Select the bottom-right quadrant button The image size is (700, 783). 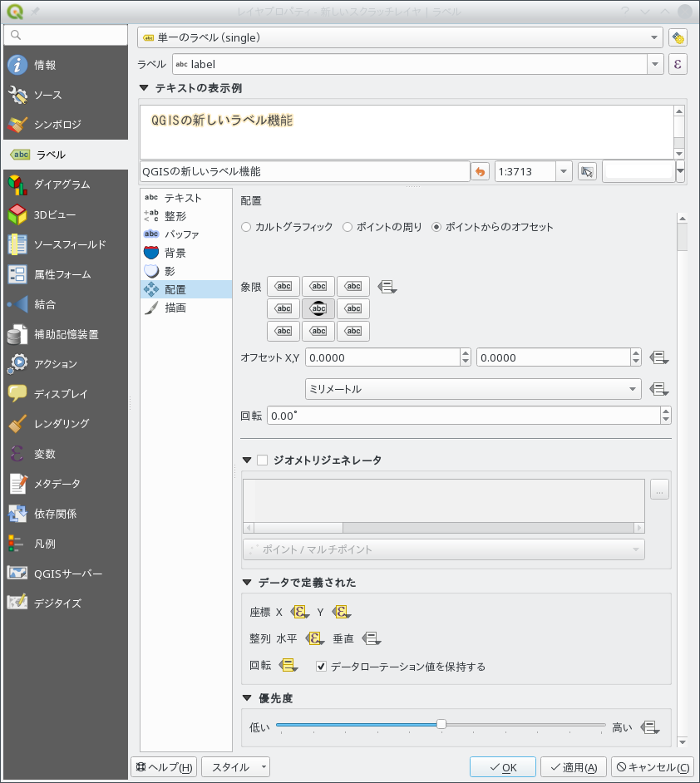point(353,331)
